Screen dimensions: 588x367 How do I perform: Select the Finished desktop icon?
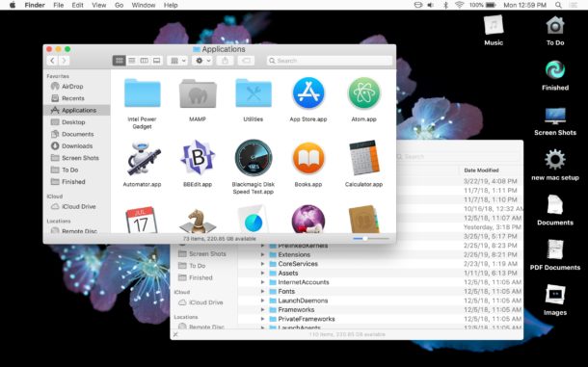555,70
